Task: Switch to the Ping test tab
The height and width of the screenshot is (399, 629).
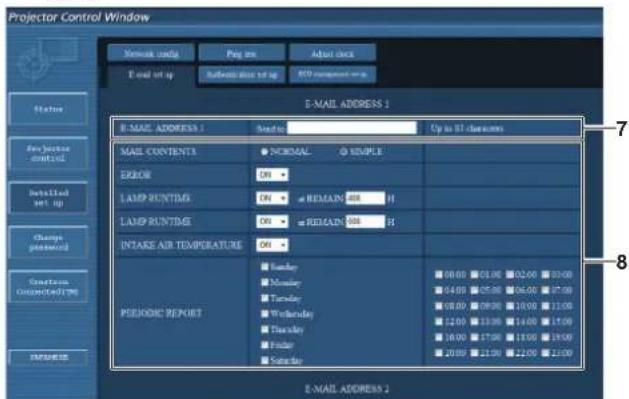Action: click(241, 53)
